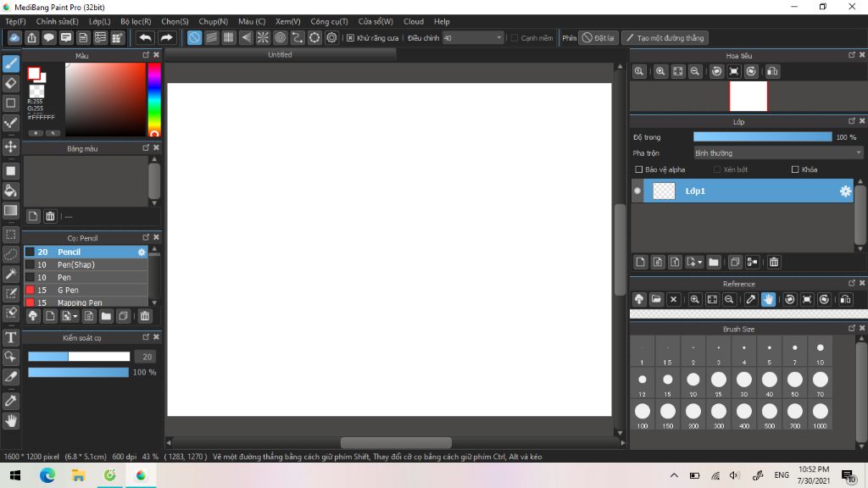The width and height of the screenshot is (868, 488).
Task: Enable Khóa layer lock checkbox
Action: click(x=795, y=169)
